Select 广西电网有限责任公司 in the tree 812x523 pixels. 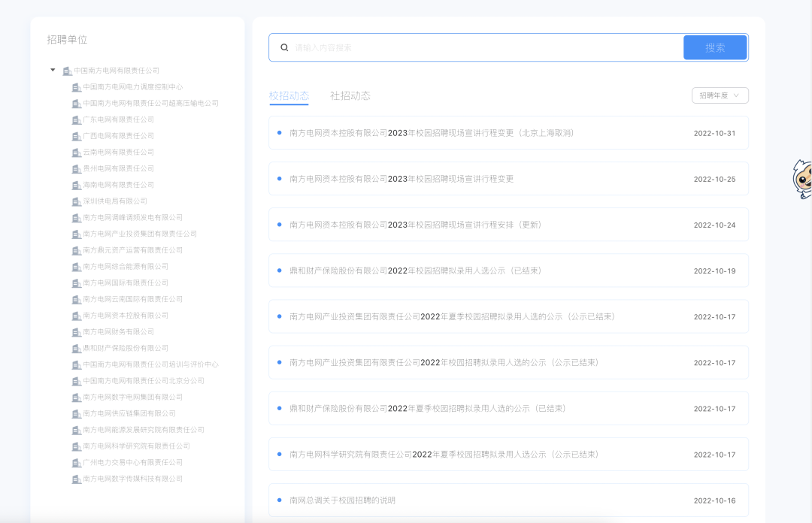pyautogui.click(x=119, y=136)
